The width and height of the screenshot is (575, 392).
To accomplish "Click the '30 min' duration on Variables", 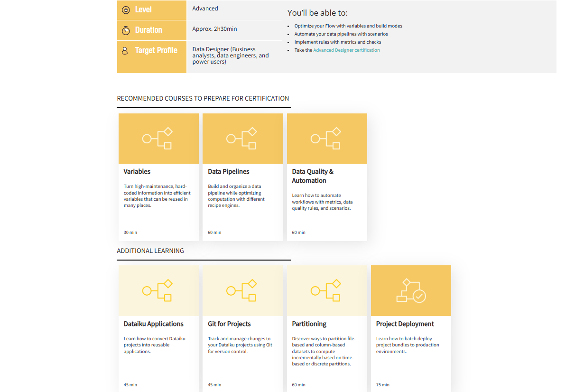I will [x=130, y=233].
